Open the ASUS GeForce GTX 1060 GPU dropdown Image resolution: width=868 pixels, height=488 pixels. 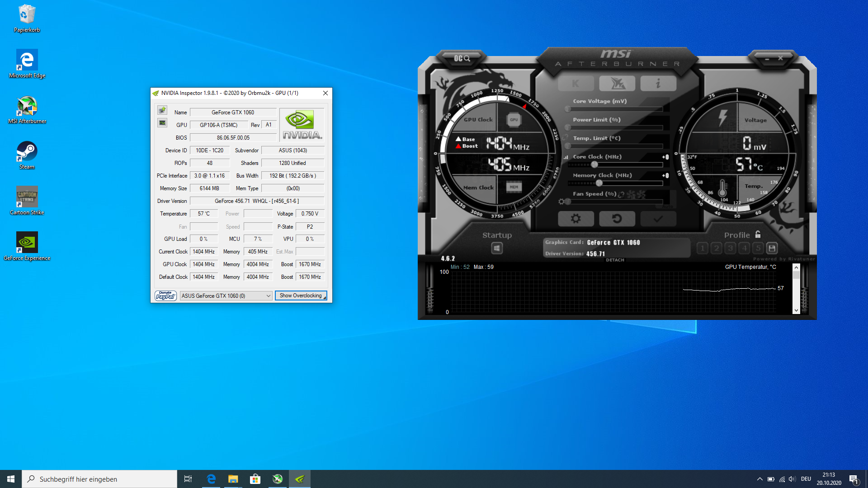tap(226, 296)
